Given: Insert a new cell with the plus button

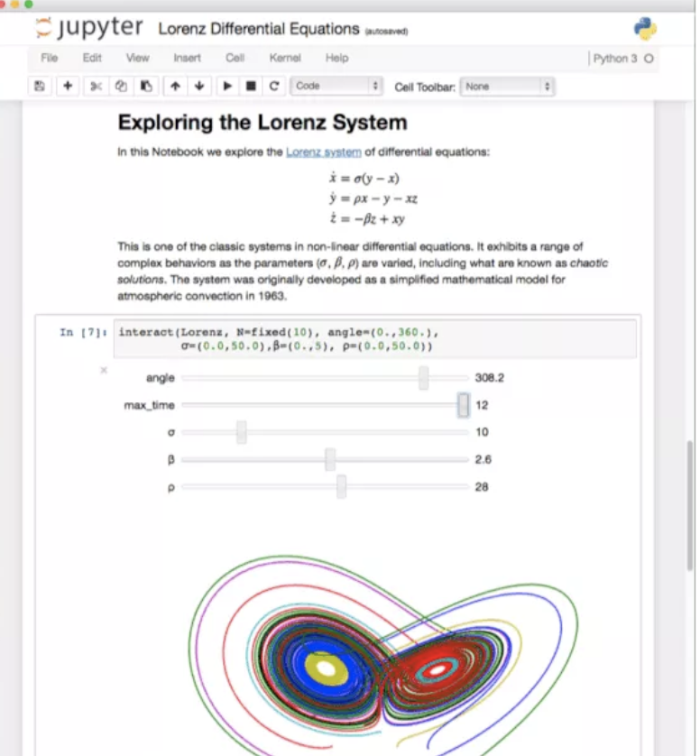Looking at the screenshot, I should 68,87.
